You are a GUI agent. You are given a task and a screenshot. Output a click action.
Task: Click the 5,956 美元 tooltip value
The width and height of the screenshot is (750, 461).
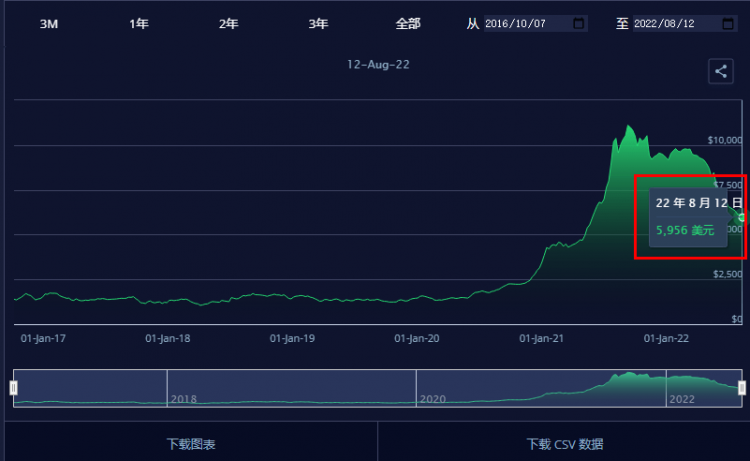(x=685, y=230)
